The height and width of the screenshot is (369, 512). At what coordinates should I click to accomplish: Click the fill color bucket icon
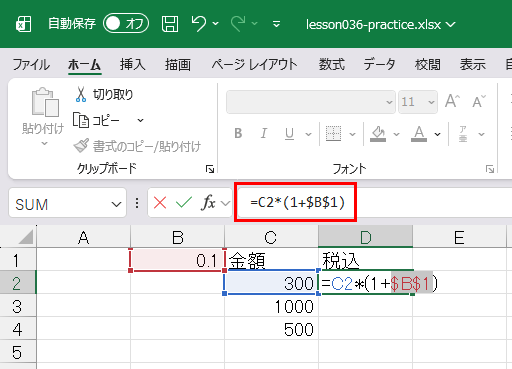click(378, 134)
